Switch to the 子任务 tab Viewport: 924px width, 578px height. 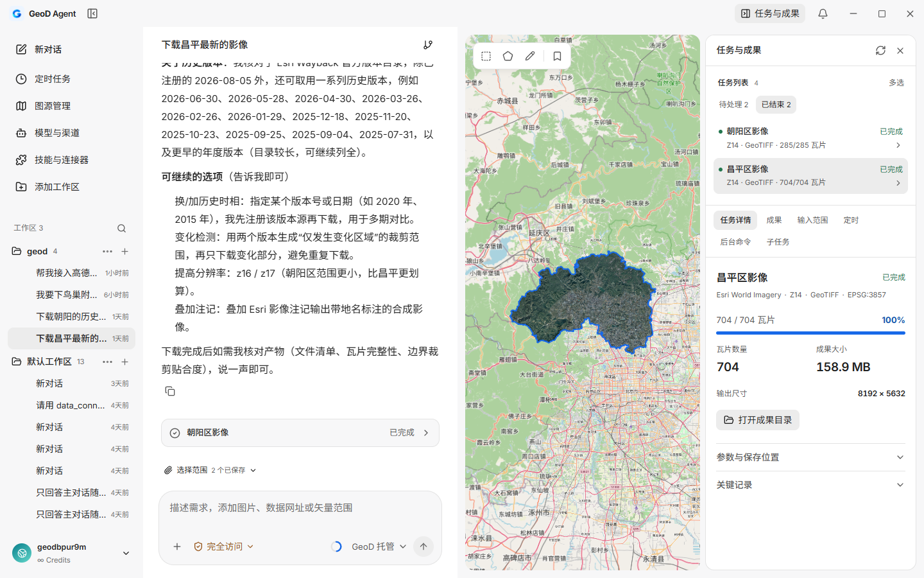point(778,242)
